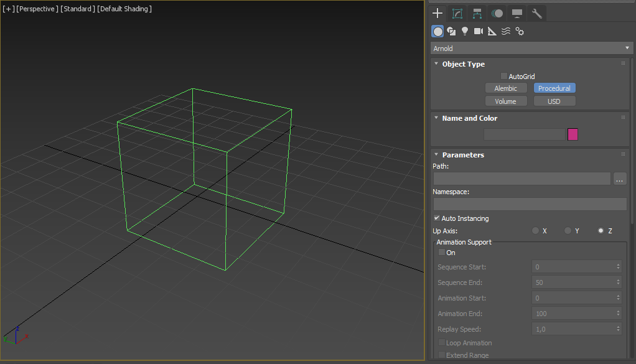The height and width of the screenshot is (364, 636).
Task: Click the Animation Start spinner arrows
Action: coord(618,298)
